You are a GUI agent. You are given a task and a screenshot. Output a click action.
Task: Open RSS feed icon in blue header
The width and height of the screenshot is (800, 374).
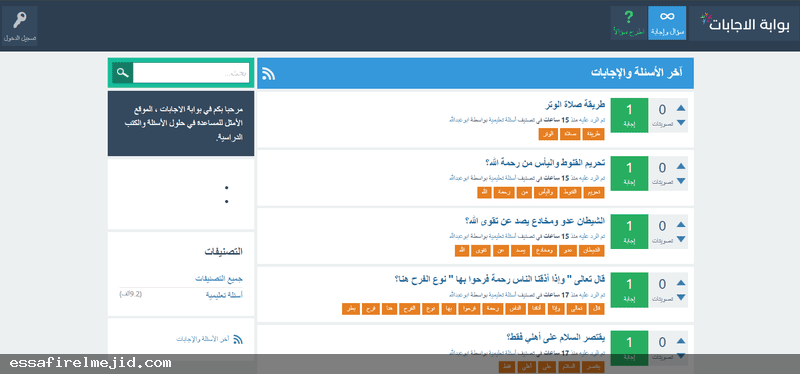pyautogui.click(x=268, y=74)
